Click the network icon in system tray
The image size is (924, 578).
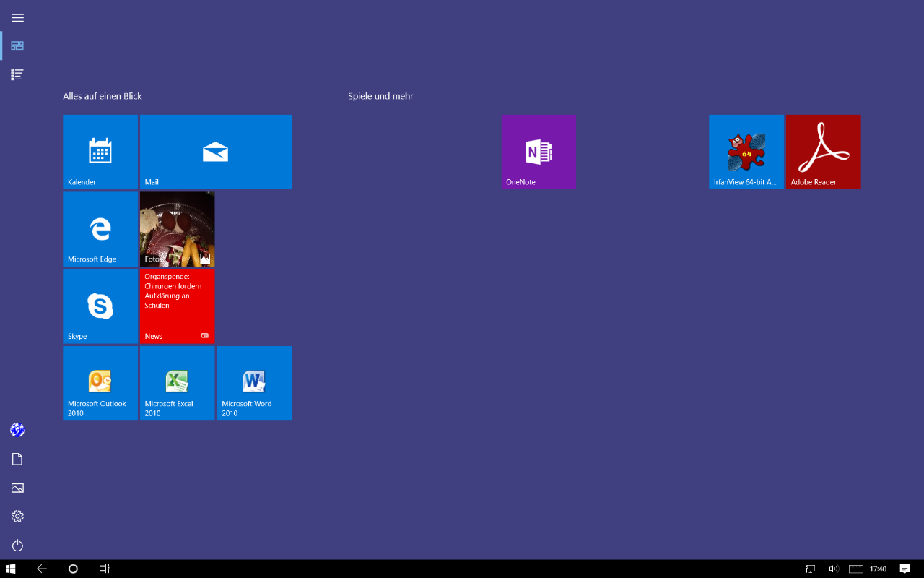point(811,569)
